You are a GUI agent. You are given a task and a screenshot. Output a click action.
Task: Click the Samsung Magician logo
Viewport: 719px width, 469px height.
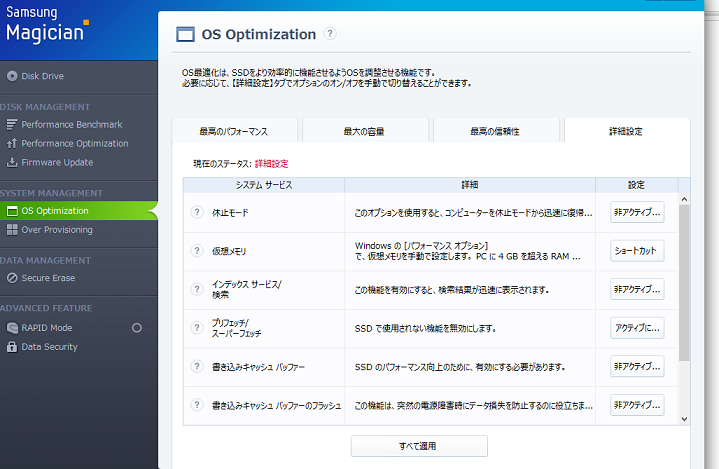click(47, 25)
